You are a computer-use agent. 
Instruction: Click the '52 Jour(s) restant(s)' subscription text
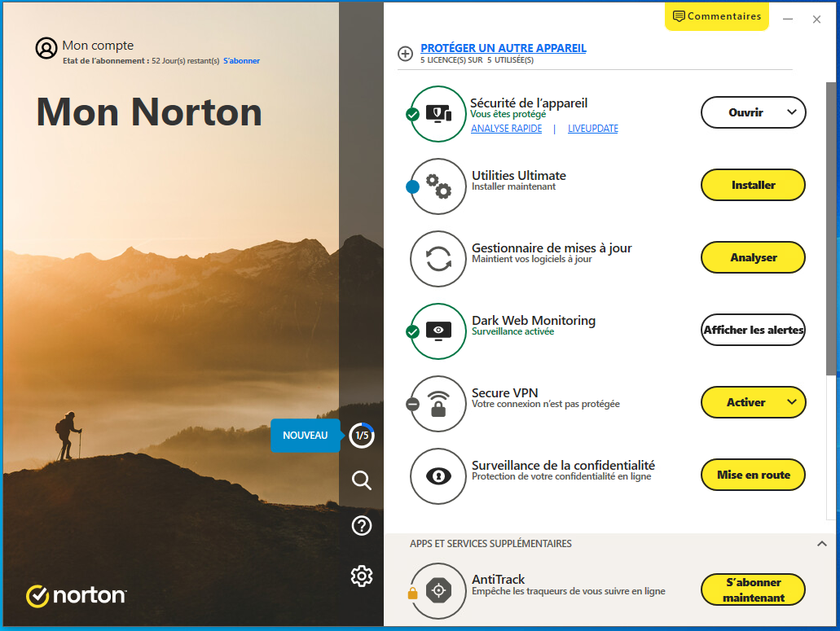click(186, 61)
